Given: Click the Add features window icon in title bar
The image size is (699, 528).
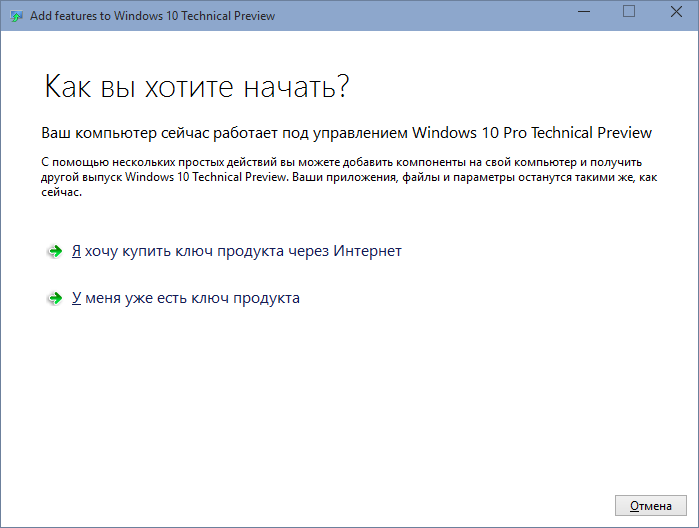Looking at the screenshot, I should 16,16.
